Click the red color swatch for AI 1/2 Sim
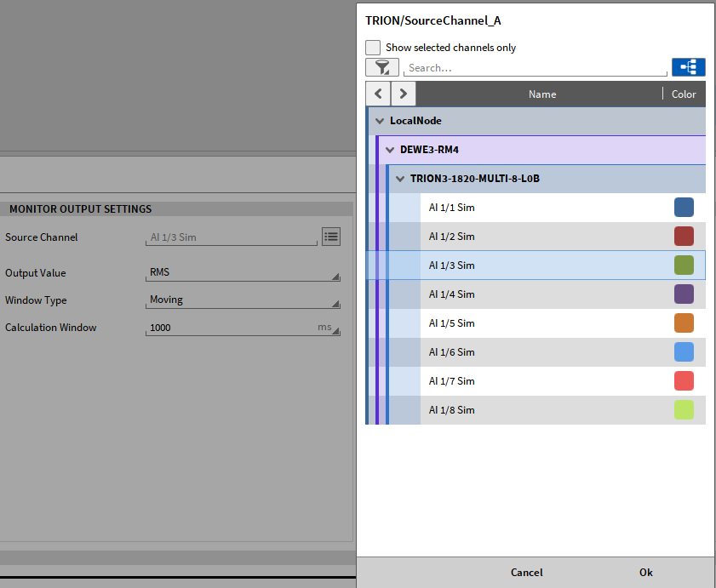 [x=684, y=237]
